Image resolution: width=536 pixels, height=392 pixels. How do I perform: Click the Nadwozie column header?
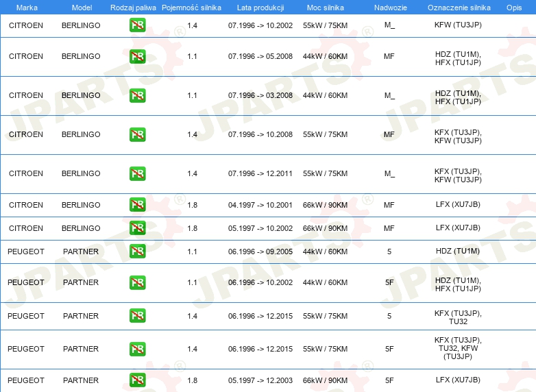point(391,8)
